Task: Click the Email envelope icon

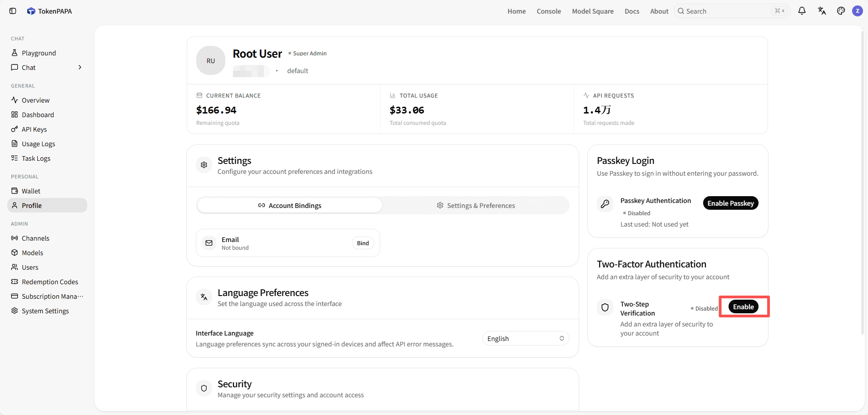Action: [x=209, y=243]
